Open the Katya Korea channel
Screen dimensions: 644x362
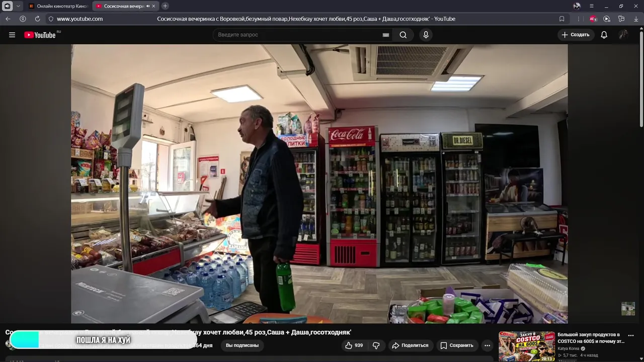tap(569, 348)
